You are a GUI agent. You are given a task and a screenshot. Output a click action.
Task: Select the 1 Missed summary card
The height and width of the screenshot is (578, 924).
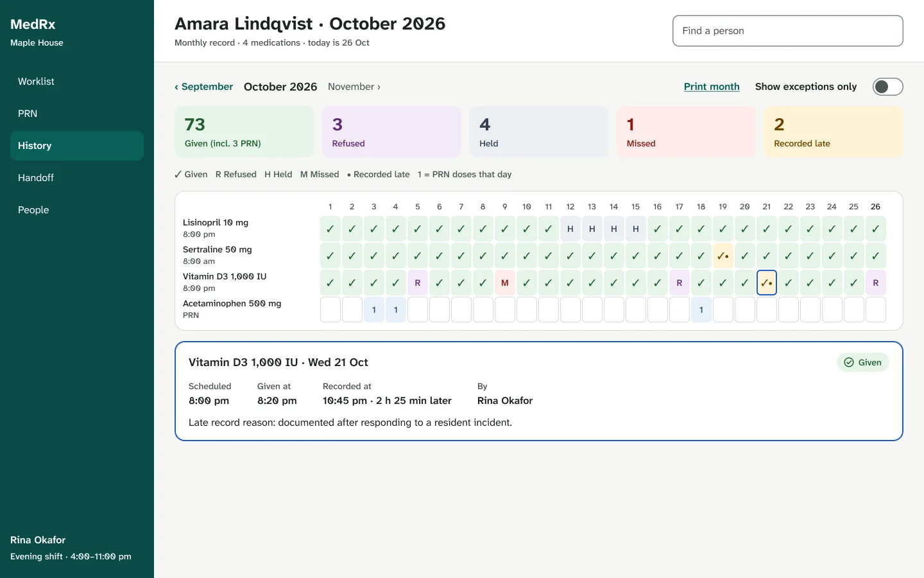coord(687,132)
